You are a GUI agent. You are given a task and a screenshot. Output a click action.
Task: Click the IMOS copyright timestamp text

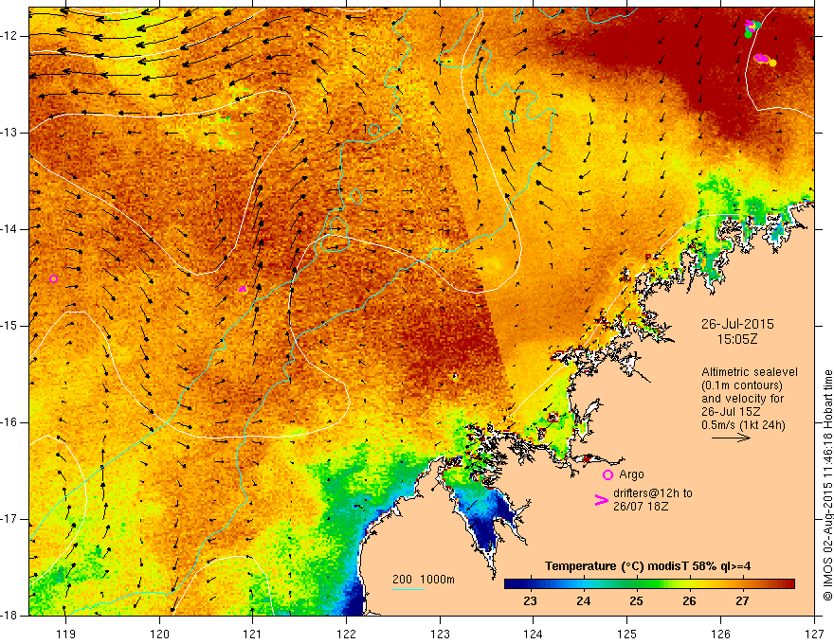[x=827, y=487]
